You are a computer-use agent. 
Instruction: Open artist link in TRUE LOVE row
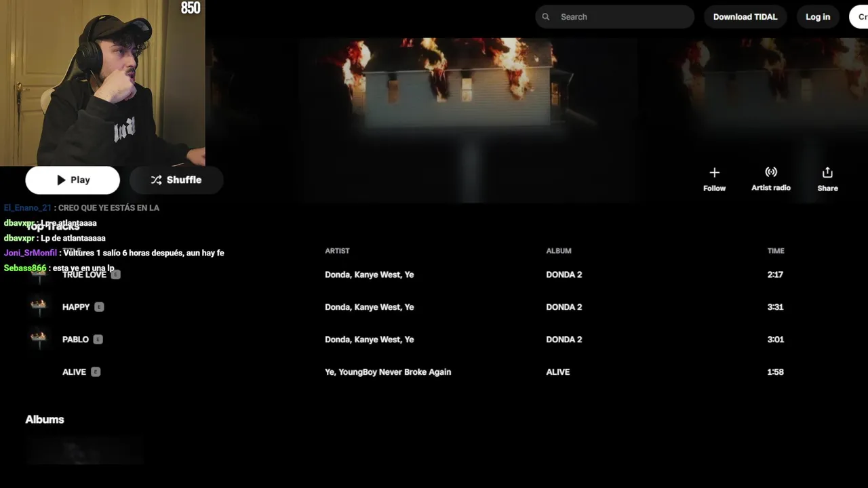[369, 274]
